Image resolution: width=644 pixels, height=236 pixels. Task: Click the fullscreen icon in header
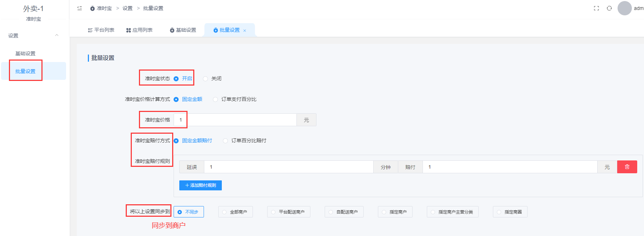point(596,8)
